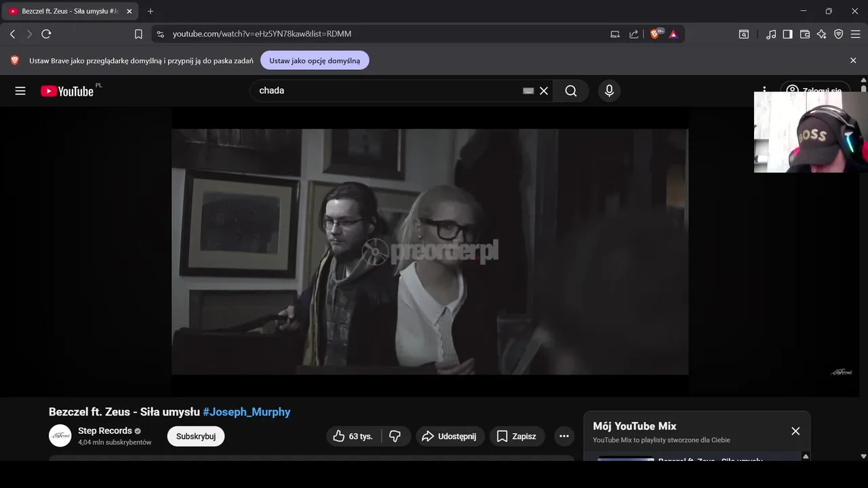Clear the search text with the X
The width and height of the screenshot is (868, 488).
point(544,91)
